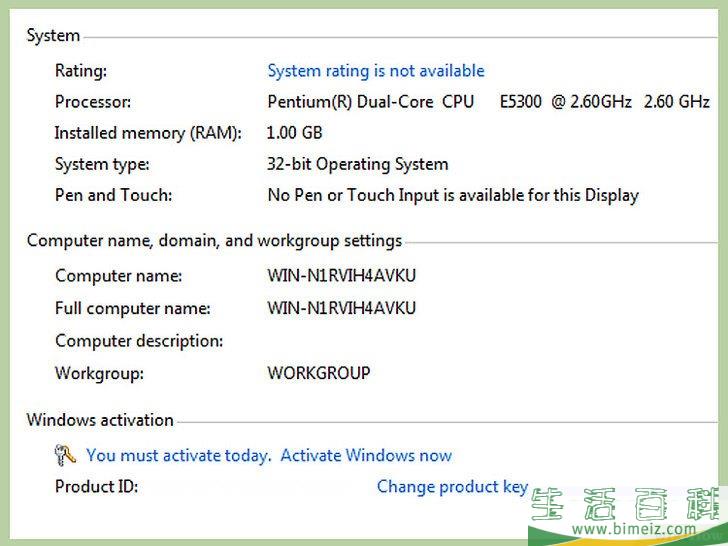Viewport: 728px width, 546px height.
Task: Select the Full computer name value
Action: 342,308
